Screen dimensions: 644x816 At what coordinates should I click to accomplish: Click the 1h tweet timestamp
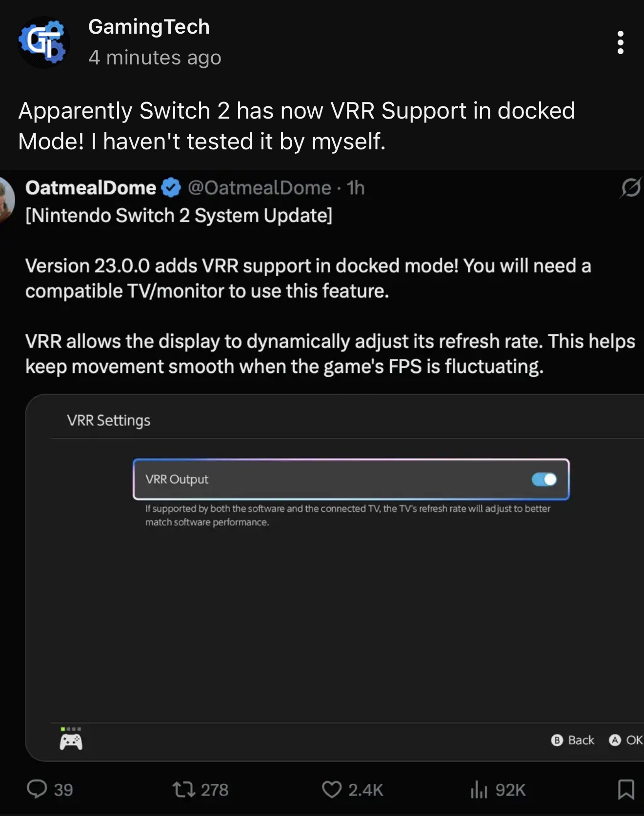tap(356, 187)
